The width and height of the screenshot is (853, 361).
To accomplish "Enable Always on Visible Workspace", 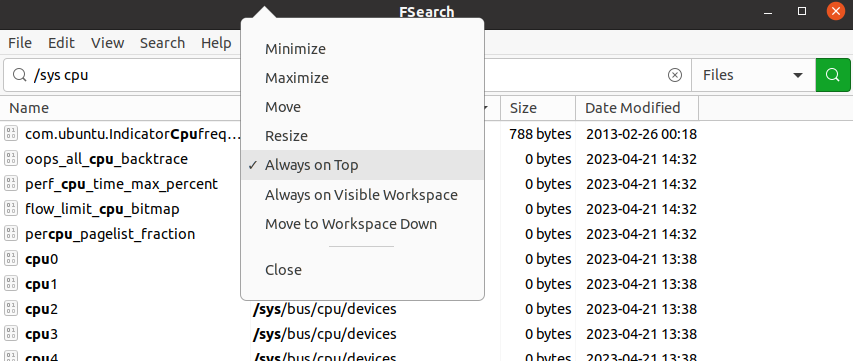I will click(x=362, y=195).
